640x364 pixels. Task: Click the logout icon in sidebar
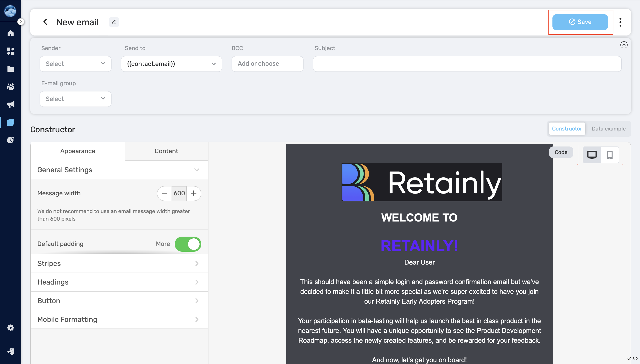point(10,352)
